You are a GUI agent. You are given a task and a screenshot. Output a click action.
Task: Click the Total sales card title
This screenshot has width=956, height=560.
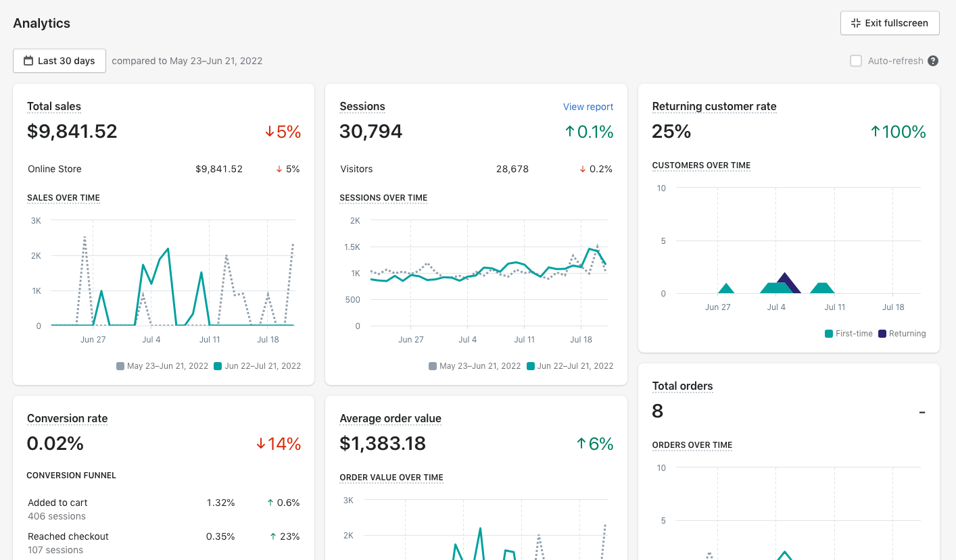(x=54, y=106)
